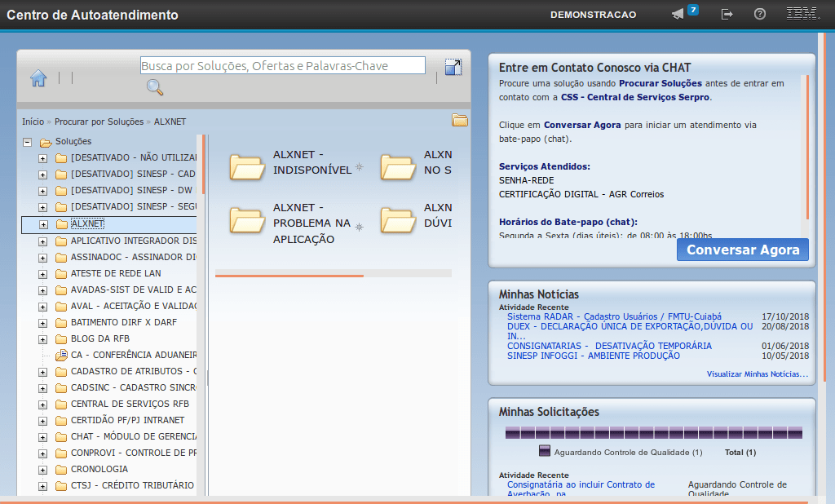Viewport: 835px width, 504px height.
Task: Click the Minhas Solicitações purple status bar
Action: [653, 432]
